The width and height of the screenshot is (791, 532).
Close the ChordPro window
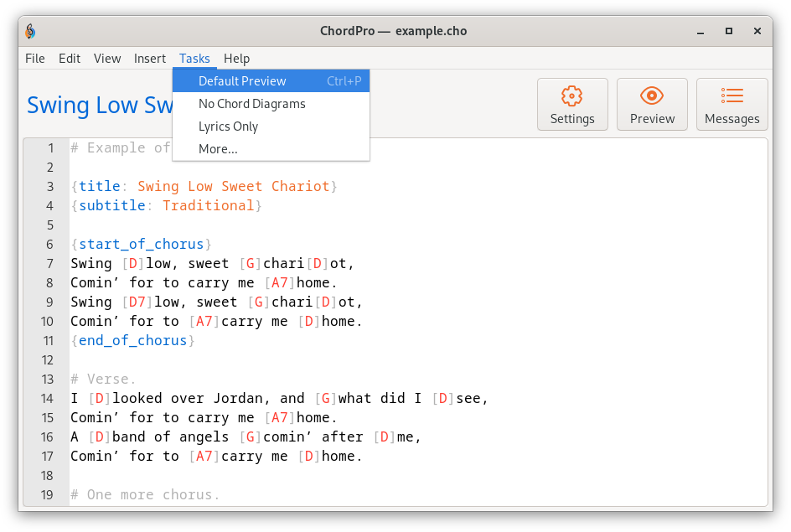point(757,31)
